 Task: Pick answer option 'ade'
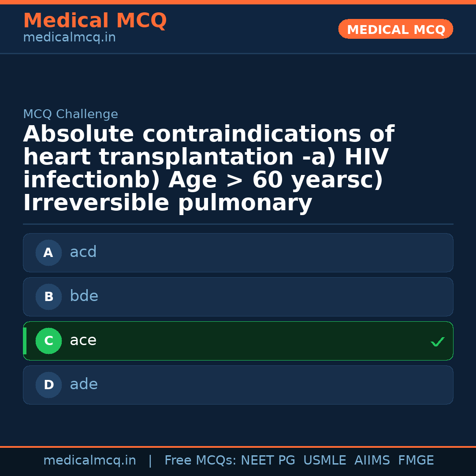(238, 385)
